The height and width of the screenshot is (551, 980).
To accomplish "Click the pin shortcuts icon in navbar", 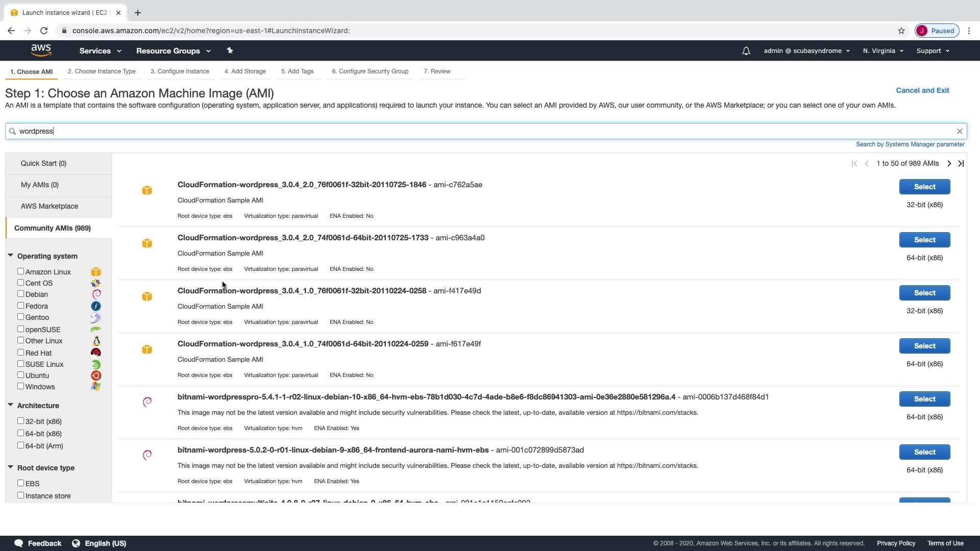I will pos(230,51).
